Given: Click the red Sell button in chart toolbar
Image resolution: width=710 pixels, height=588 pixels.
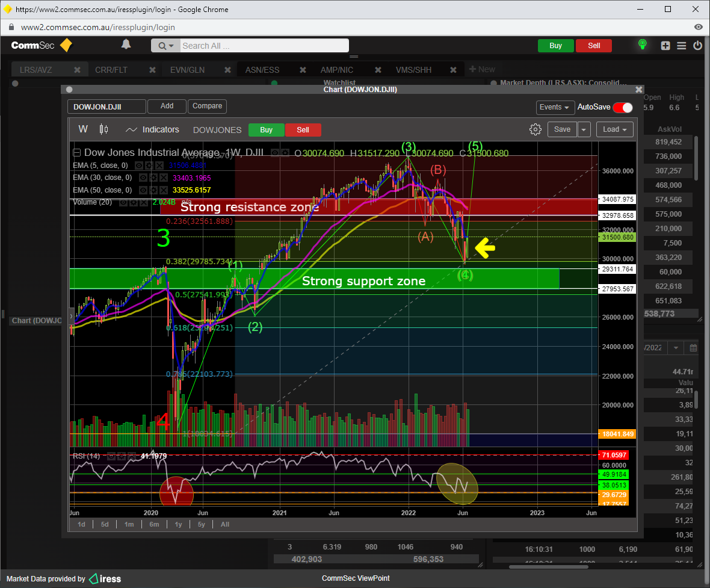Looking at the screenshot, I should (303, 130).
